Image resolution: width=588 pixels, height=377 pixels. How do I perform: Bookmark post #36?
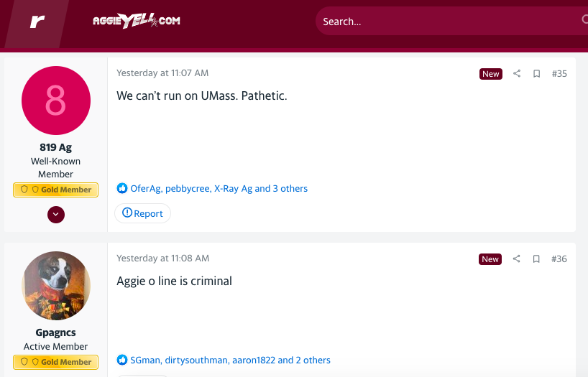coord(536,259)
